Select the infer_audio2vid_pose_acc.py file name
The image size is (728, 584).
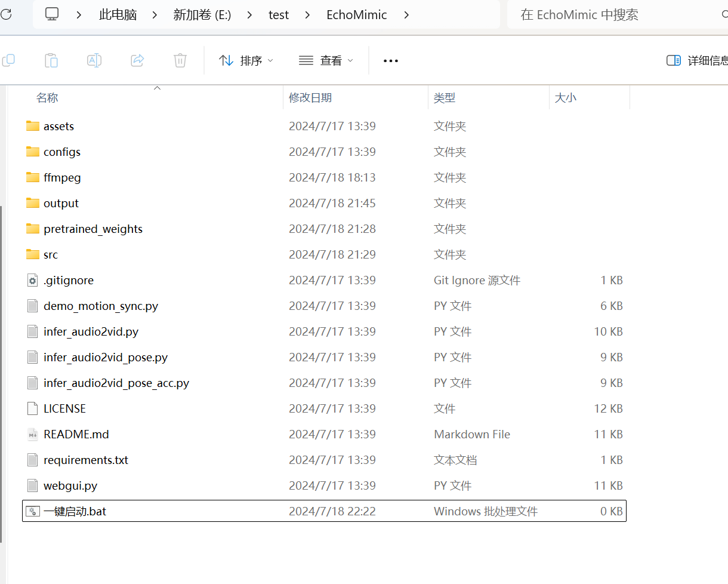click(x=116, y=383)
